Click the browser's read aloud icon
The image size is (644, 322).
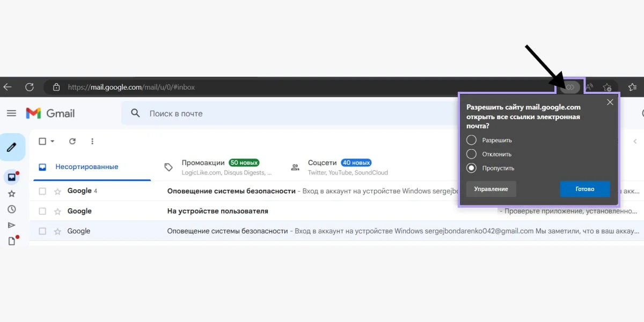(x=589, y=86)
